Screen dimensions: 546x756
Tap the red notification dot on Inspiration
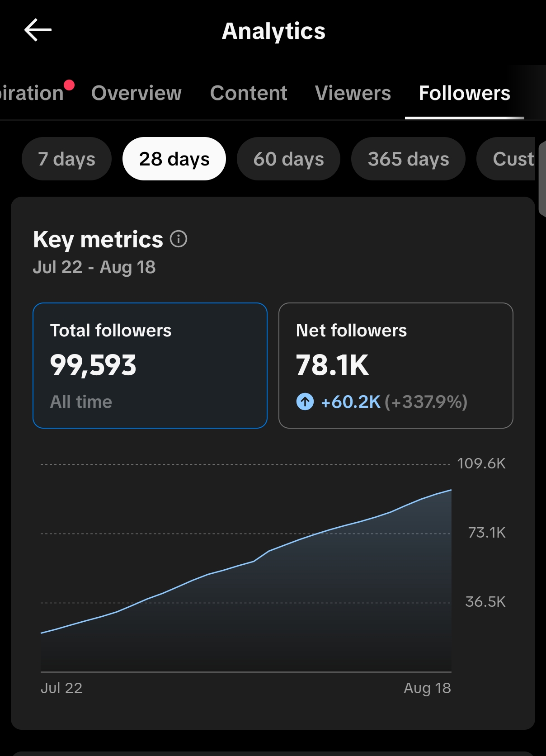point(69,85)
